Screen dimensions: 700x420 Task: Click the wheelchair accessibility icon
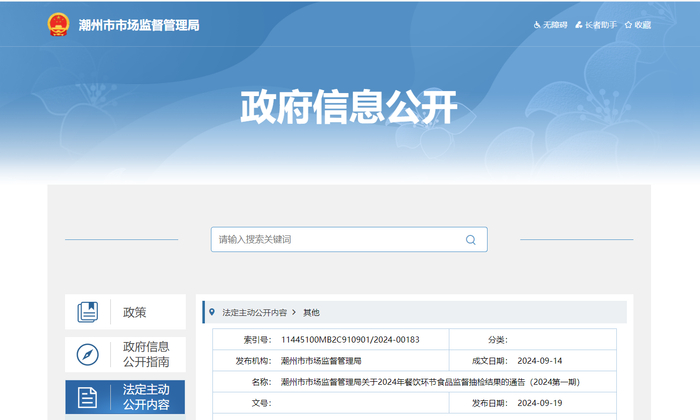pyautogui.click(x=537, y=25)
